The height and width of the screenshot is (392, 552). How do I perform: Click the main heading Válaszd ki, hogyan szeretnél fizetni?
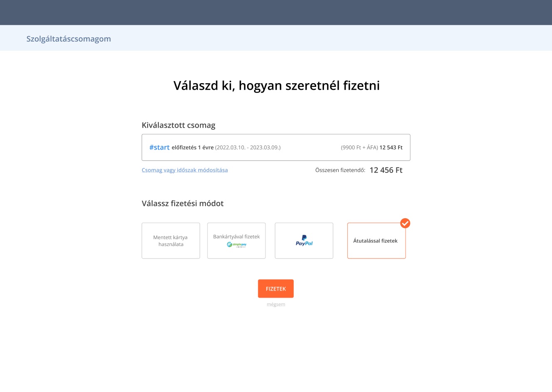(276, 86)
